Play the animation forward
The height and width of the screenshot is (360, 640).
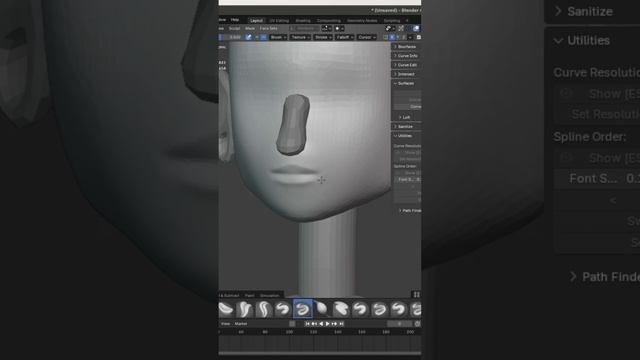[x=327, y=324]
